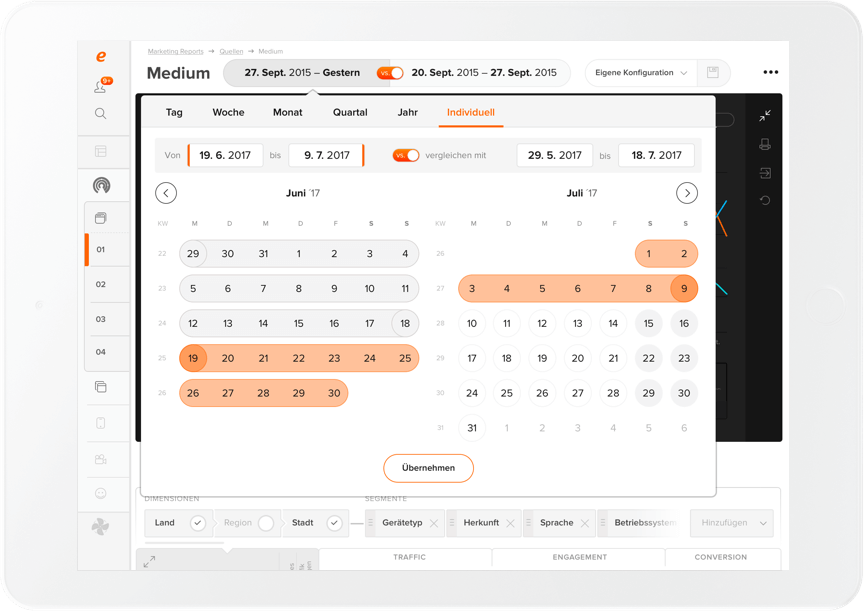Click the Übernehmen button
Viewport: 864px width, 611px height.
[428, 468]
